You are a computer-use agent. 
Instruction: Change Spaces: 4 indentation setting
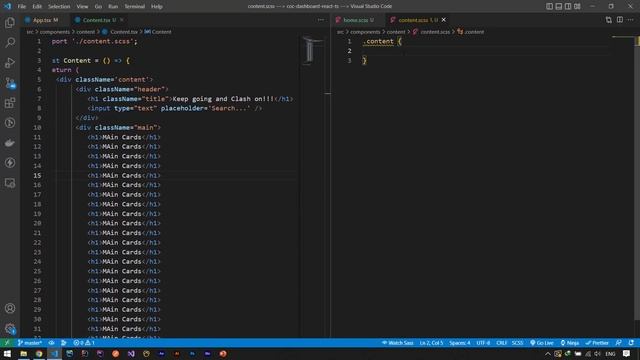click(460, 343)
